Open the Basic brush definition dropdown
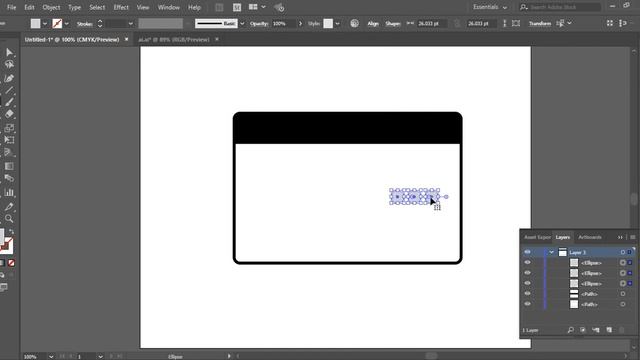Screen dimensions: 640x360 [242, 24]
